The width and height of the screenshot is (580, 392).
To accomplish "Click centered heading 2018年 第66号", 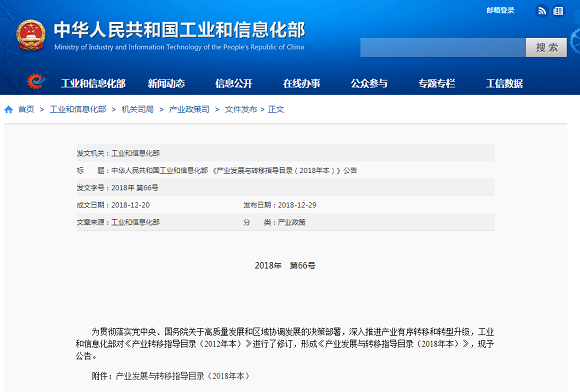I will point(285,266).
